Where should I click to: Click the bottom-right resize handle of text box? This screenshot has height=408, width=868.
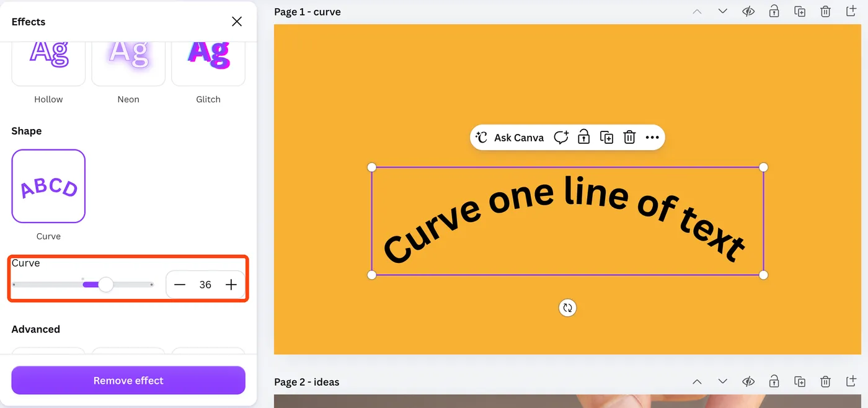(x=764, y=275)
